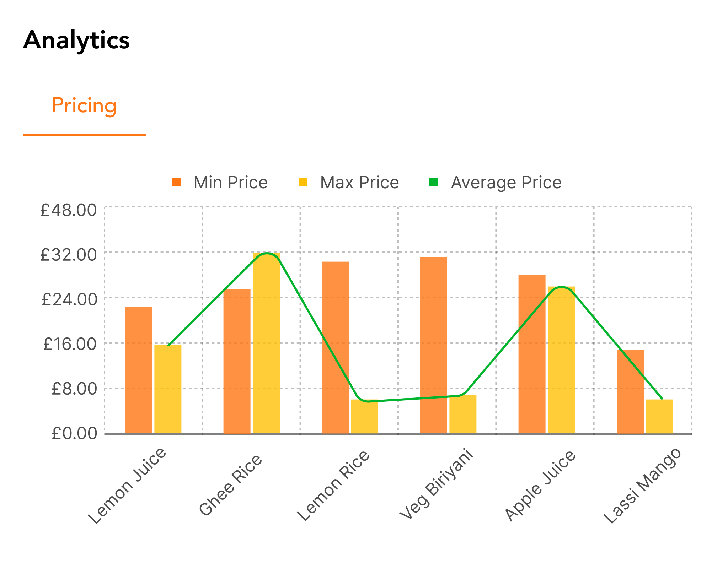Select the orange Min Price bar for Lemon Juice
Screen dimensions: 728x574
[x=139, y=369]
